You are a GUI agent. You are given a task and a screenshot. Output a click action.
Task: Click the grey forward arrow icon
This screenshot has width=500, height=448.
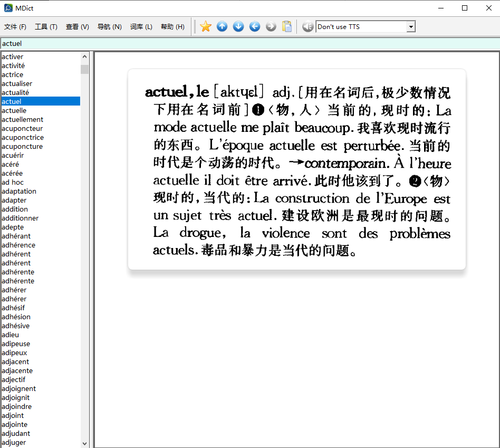271,26
